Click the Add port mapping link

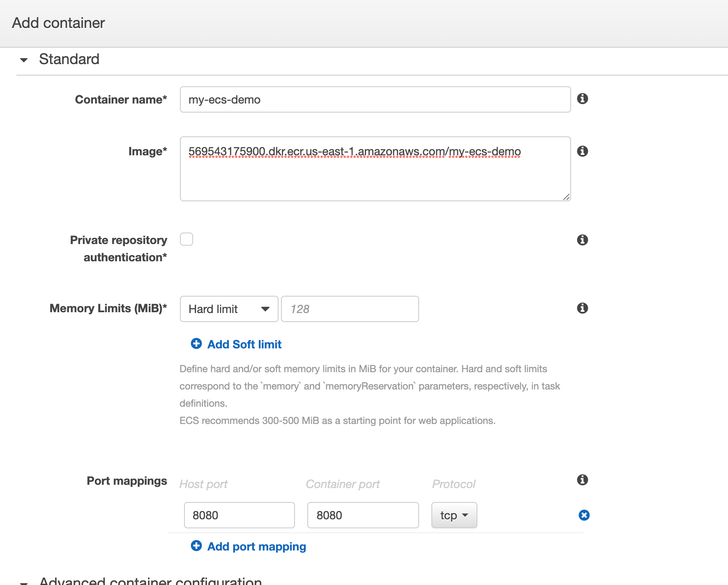tap(256, 546)
